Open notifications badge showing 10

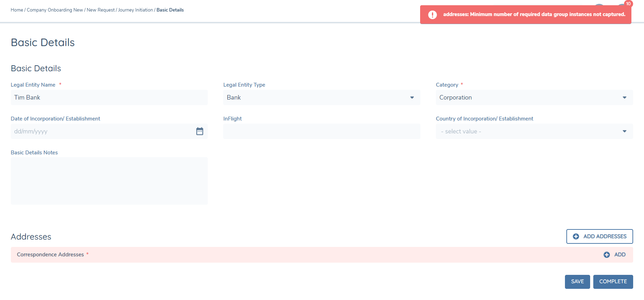point(628,4)
